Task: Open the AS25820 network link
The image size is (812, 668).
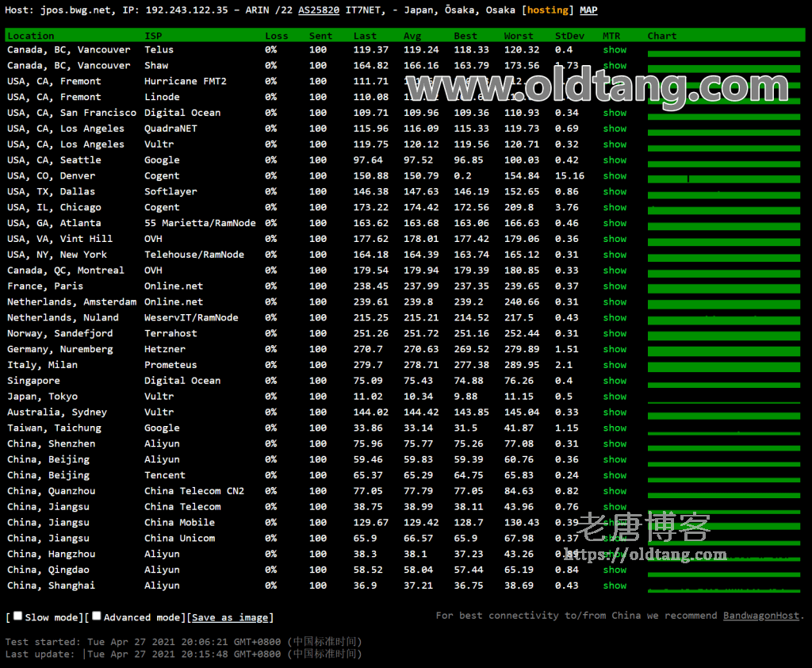Action: point(319,10)
